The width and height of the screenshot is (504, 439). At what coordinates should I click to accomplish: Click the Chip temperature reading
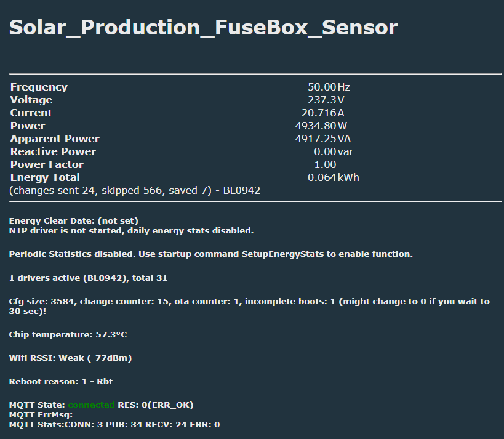[68, 335]
